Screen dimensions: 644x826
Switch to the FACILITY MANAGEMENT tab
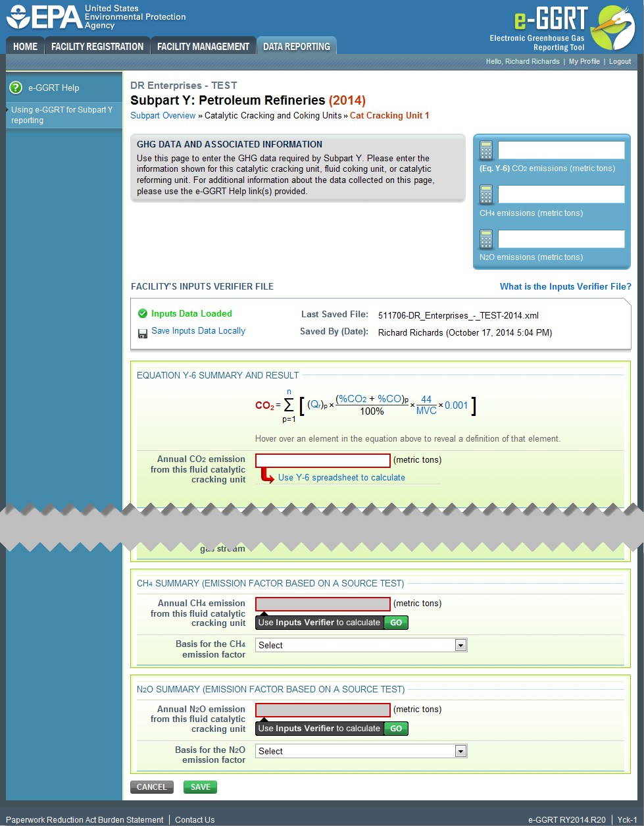pyautogui.click(x=203, y=46)
